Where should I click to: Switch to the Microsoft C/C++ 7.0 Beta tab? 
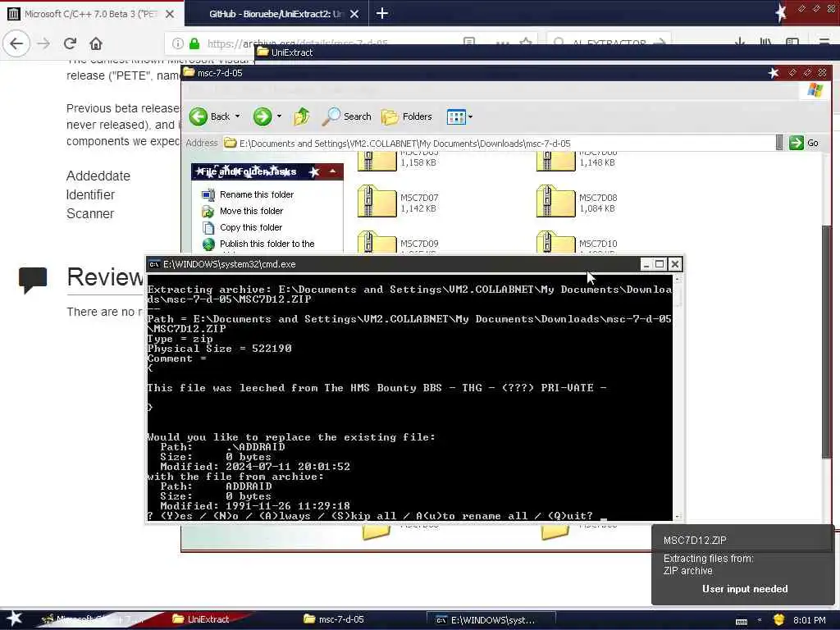92,14
